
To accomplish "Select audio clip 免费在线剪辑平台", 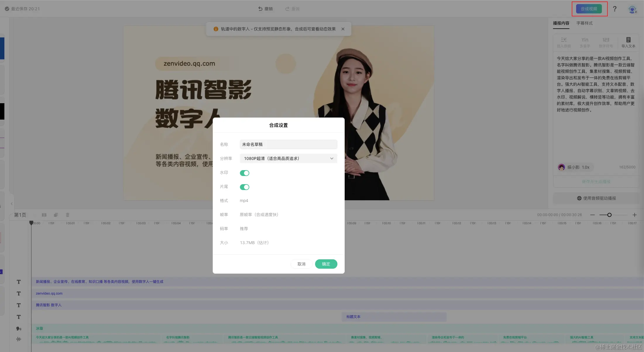I will point(531,339).
